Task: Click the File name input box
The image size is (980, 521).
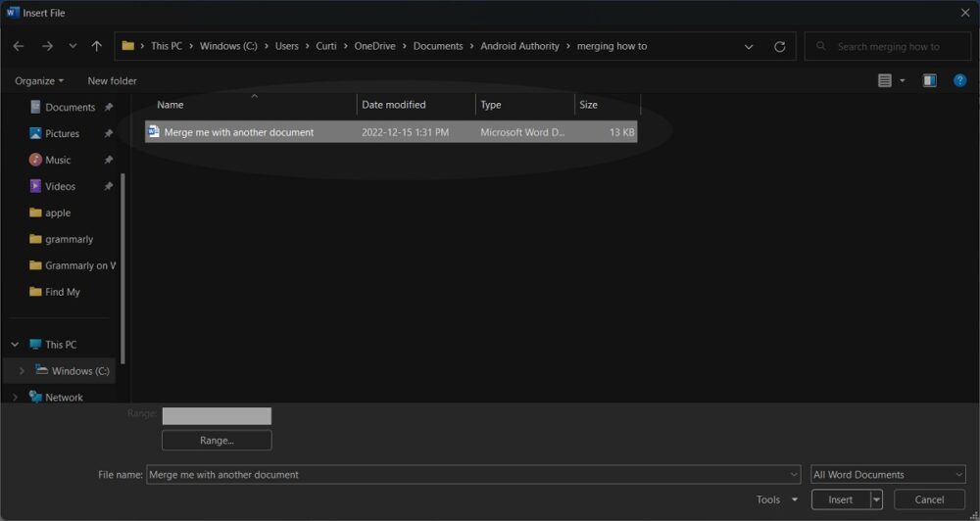Action: 466,475
